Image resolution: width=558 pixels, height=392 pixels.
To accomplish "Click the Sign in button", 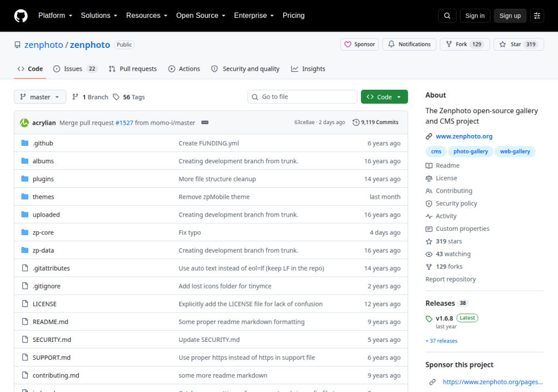I will pos(475,16).
